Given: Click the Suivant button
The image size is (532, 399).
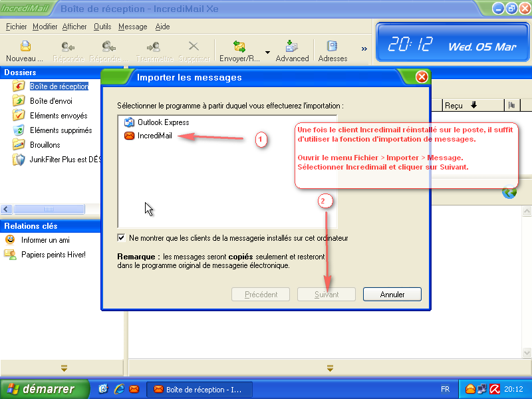Looking at the screenshot, I should (327, 294).
